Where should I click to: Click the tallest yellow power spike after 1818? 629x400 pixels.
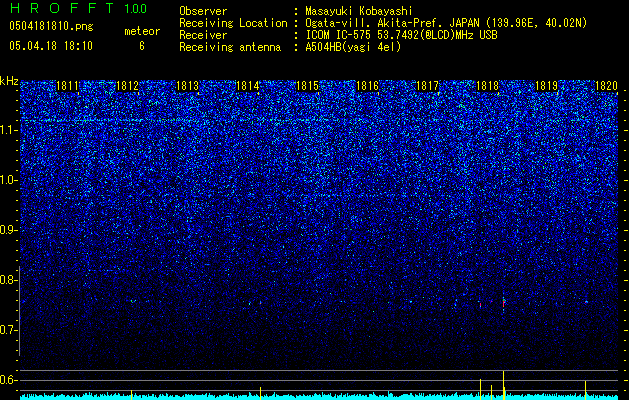click(x=503, y=385)
